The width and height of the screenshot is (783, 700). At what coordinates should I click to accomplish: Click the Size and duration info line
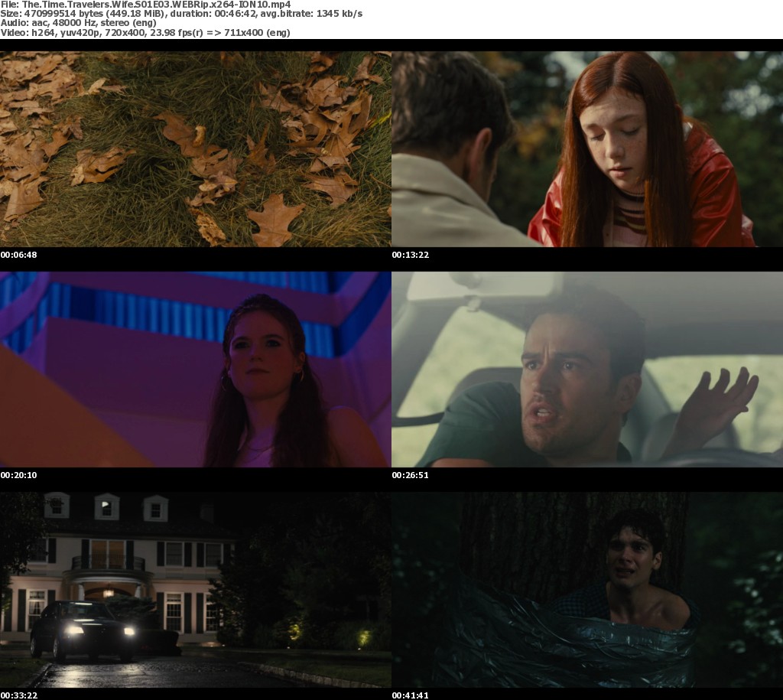point(181,14)
